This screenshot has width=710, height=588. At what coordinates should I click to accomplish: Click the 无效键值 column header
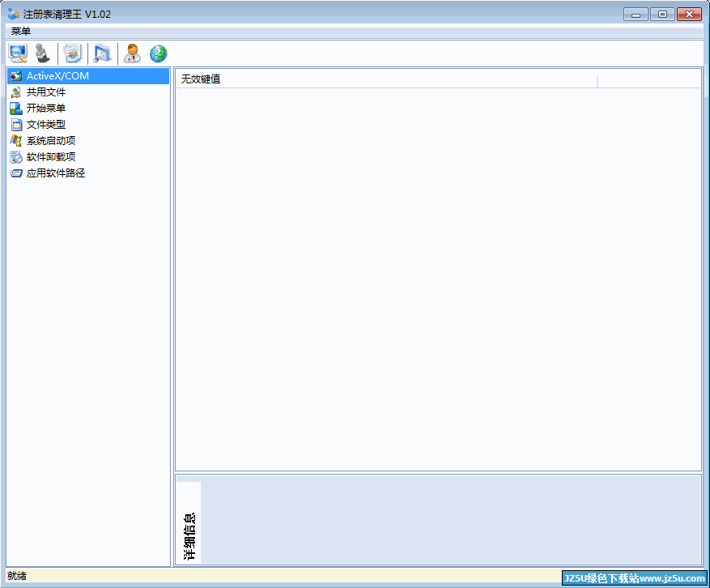[x=387, y=79]
